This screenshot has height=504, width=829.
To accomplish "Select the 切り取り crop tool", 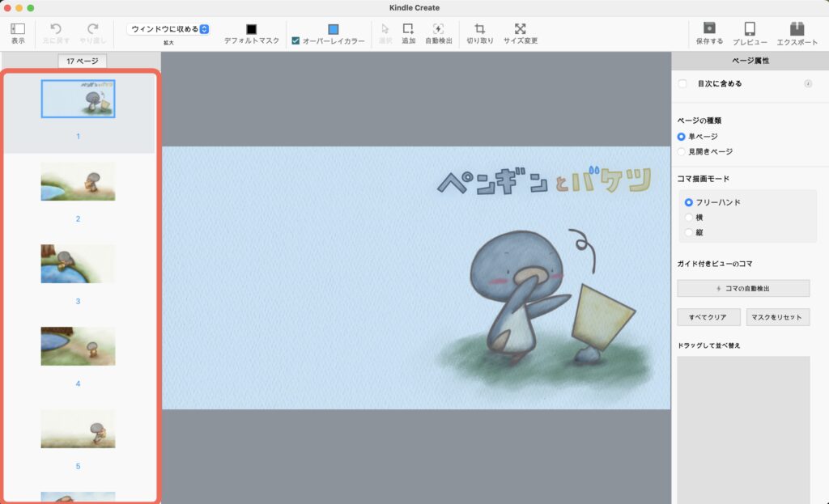I will coord(479,28).
